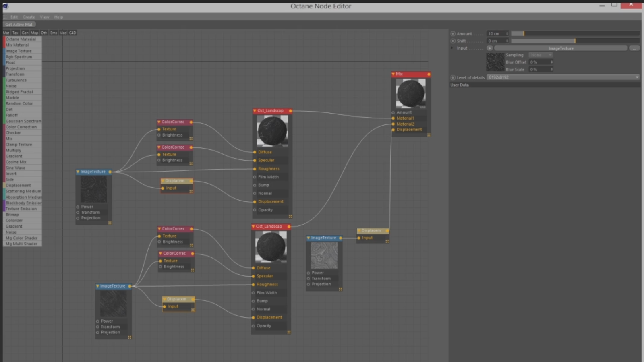
Task: Add a Falloff node
Action: click(x=22, y=115)
